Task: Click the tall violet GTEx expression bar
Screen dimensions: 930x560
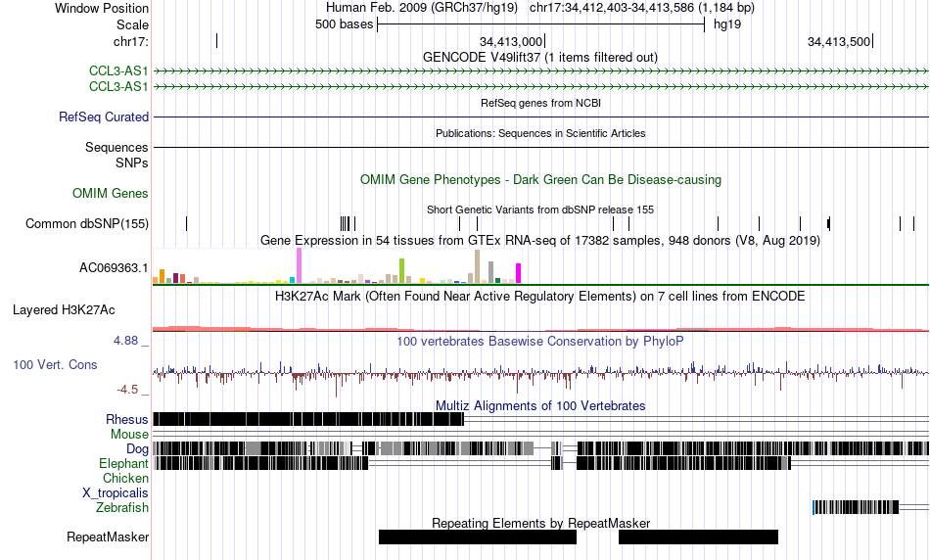Action: 299,265
